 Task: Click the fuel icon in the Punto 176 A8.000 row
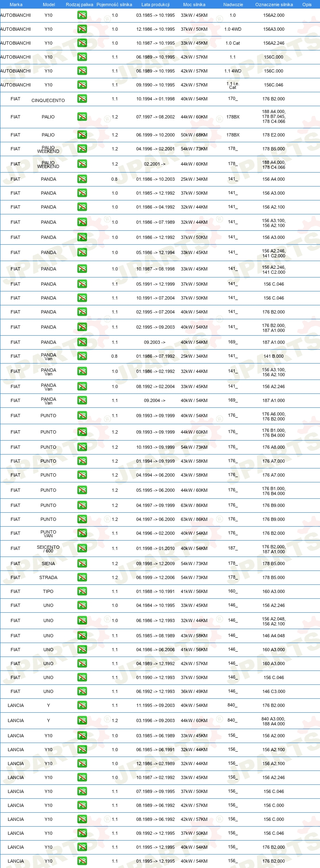(82, 447)
